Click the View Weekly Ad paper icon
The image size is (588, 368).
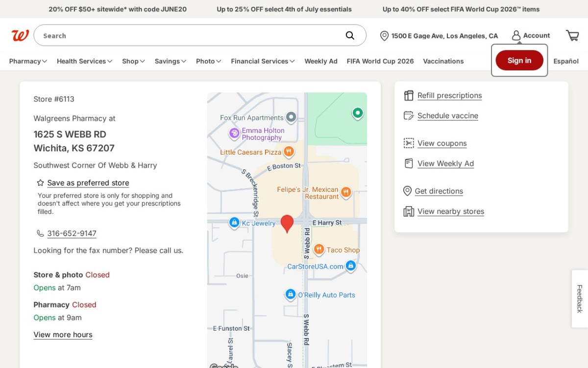pyautogui.click(x=409, y=163)
